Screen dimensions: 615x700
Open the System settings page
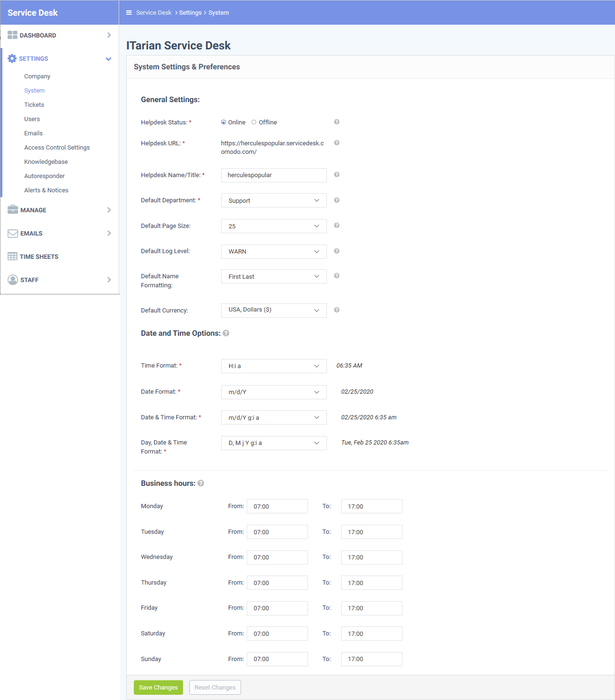click(34, 91)
